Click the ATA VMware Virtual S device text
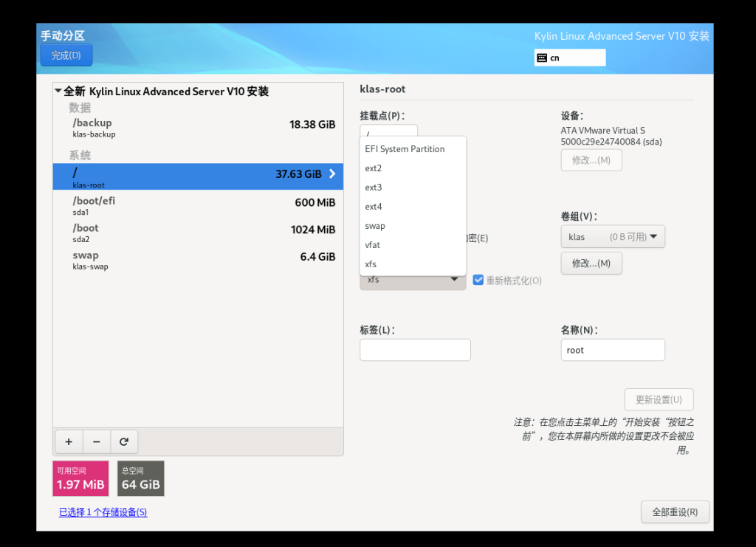This screenshot has height=547, width=756. [602, 131]
